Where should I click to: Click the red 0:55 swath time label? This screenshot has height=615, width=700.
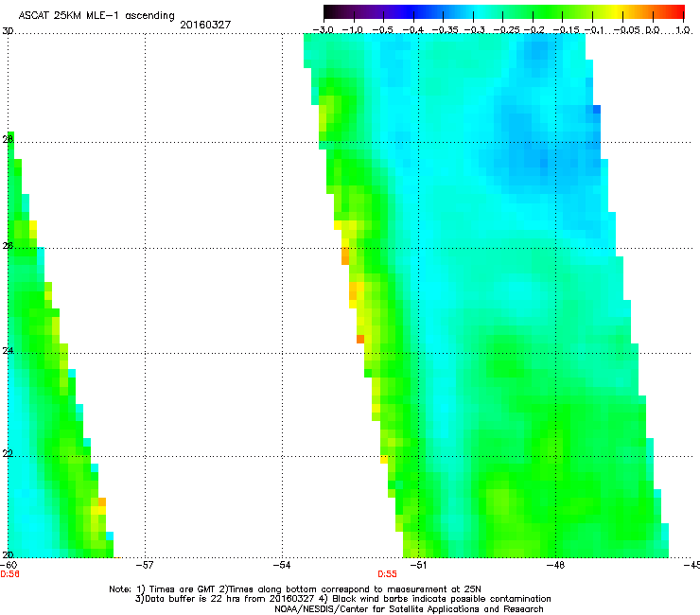[x=387, y=574]
